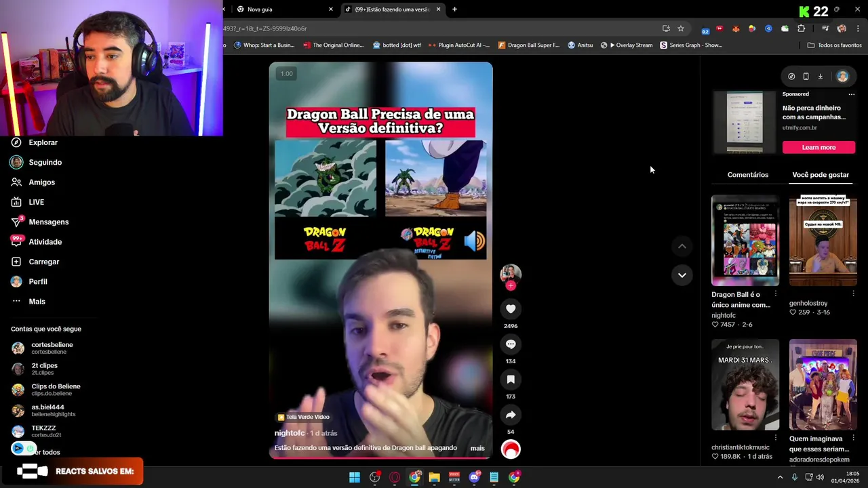The image size is (868, 488).
Task: Open Chrome extensions puzzle icon
Action: [x=802, y=28]
